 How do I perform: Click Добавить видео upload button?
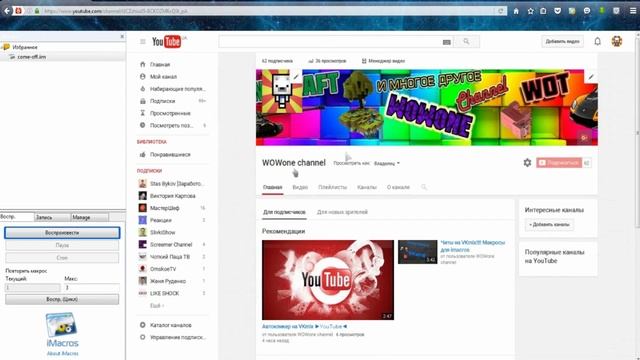coord(562,41)
